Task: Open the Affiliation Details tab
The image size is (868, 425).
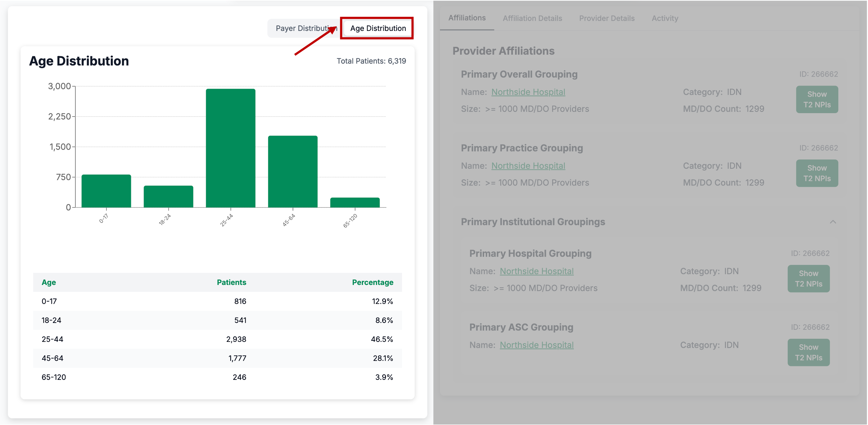Action: [532, 18]
